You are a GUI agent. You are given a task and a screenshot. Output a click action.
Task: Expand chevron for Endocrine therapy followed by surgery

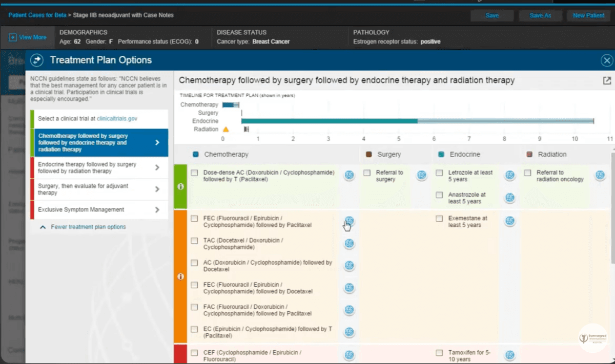(x=157, y=167)
